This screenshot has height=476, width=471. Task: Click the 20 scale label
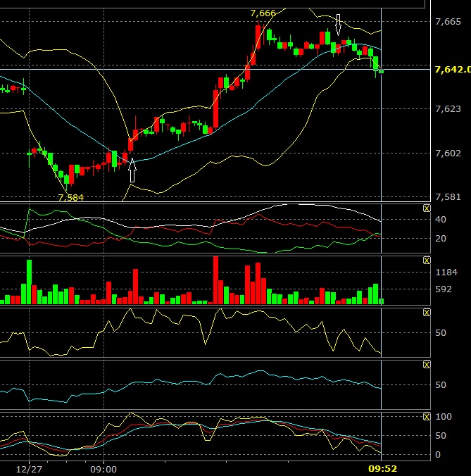[441, 239]
